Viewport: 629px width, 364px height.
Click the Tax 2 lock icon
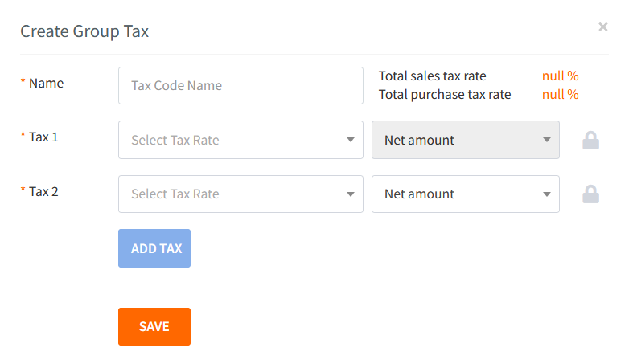[x=590, y=194]
